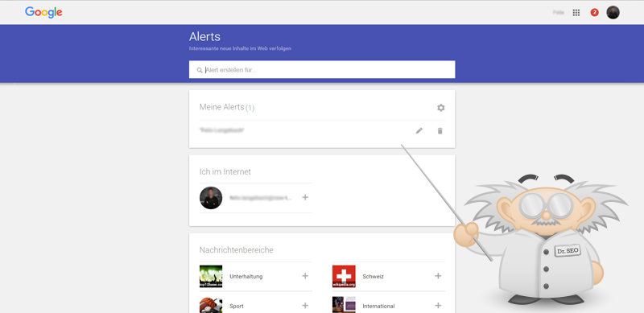Select the Sport label
Image resolution: width=644 pixels, height=313 pixels.
[x=237, y=306]
